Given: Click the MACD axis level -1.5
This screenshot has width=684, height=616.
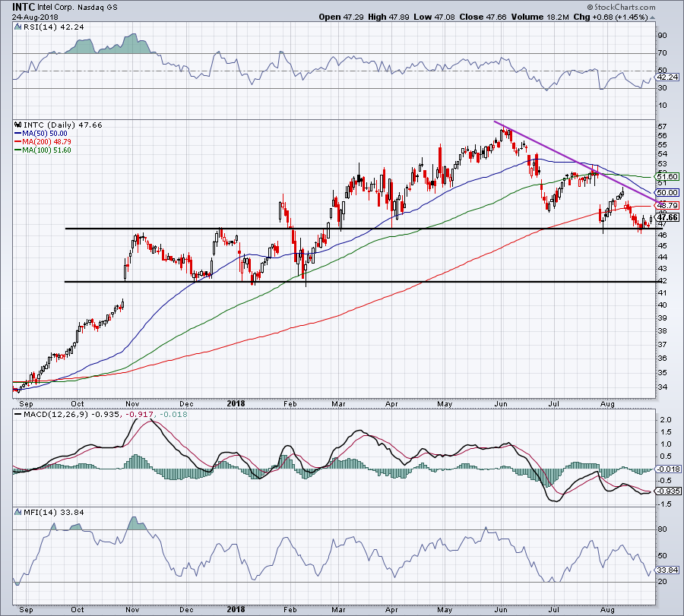Looking at the screenshot, I should click(x=664, y=504).
